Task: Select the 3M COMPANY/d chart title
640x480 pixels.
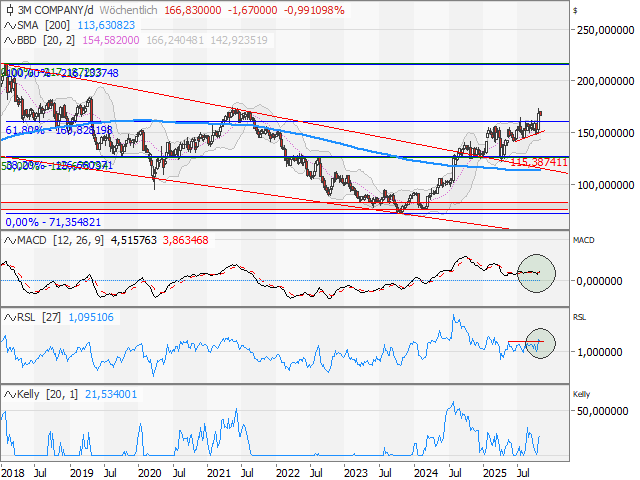Action: click(x=56, y=10)
